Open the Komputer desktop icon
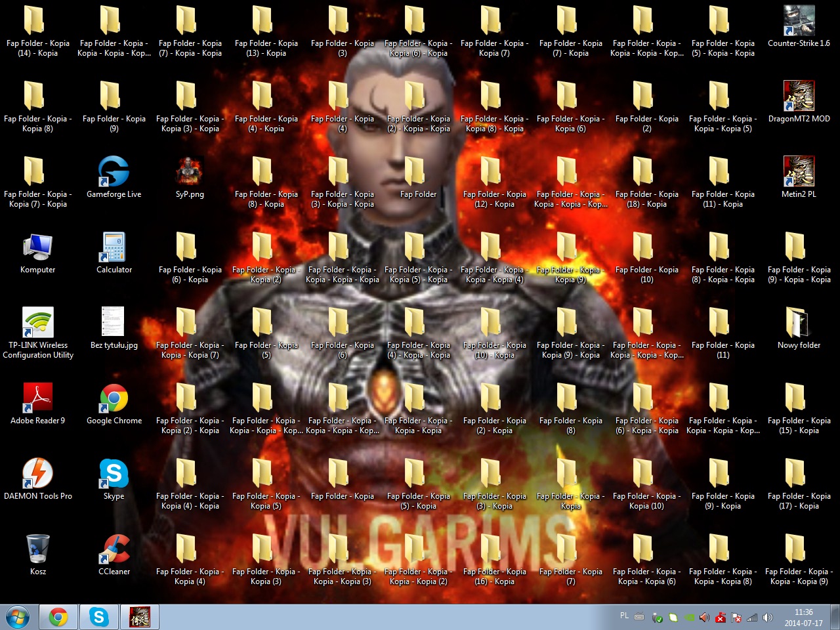840x630 pixels. [37, 253]
